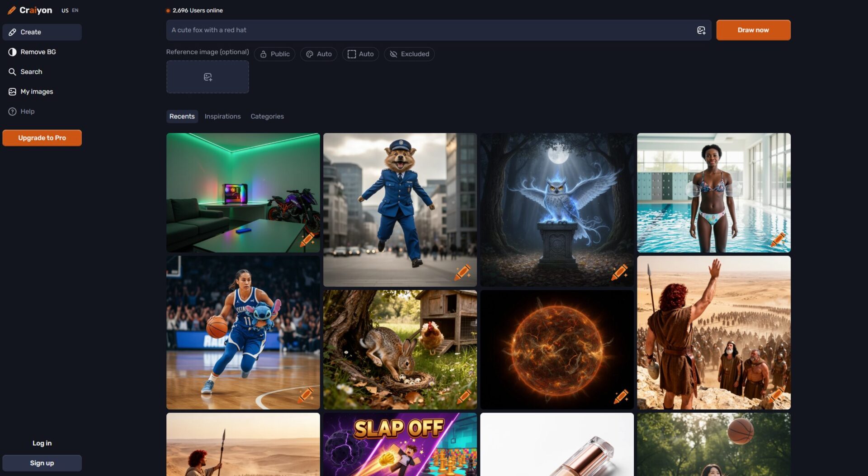Toggle the Public visibility setting
The image size is (868, 476).
pyautogui.click(x=274, y=54)
